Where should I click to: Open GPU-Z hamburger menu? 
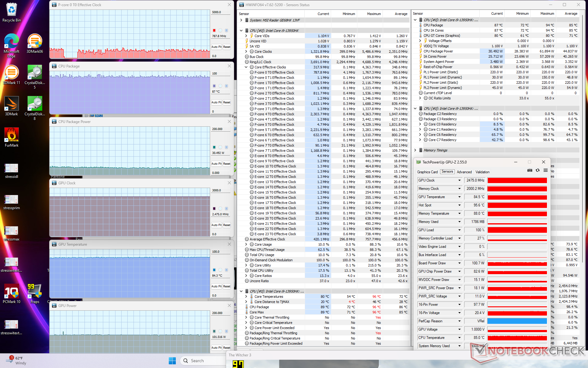[x=545, y=170]
